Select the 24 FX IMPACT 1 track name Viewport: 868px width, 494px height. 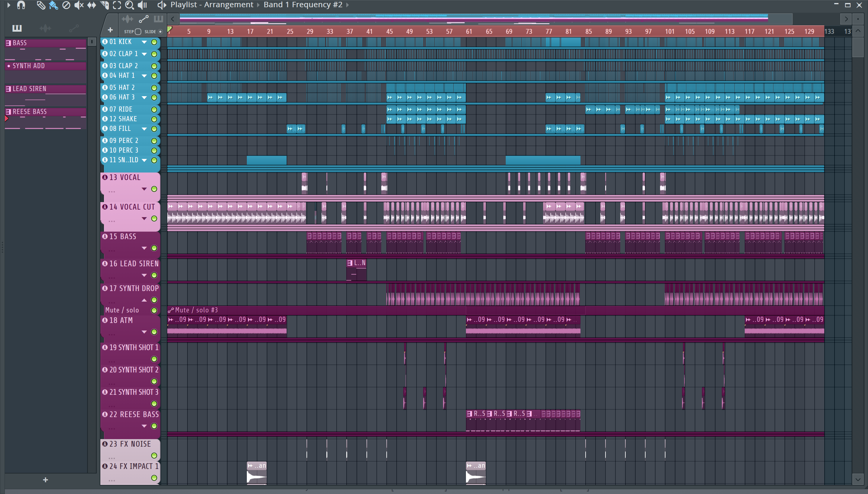pyautogui.click(x=134, y=466)
